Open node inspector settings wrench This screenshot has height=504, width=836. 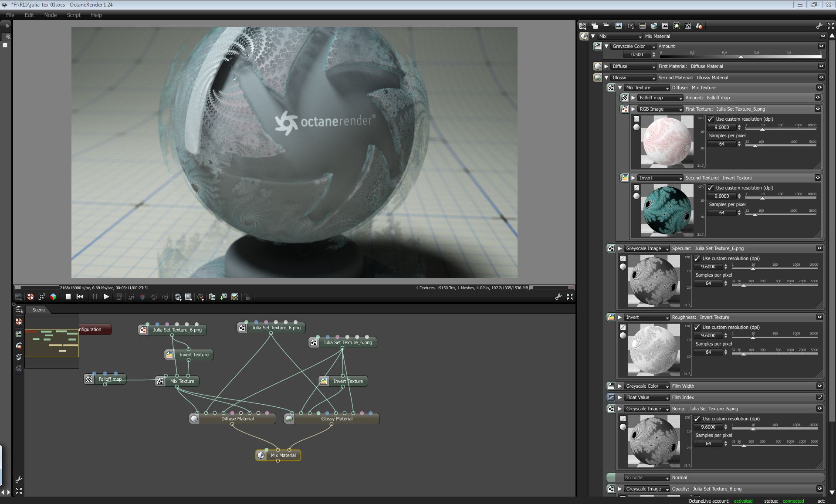click(819, 26)
